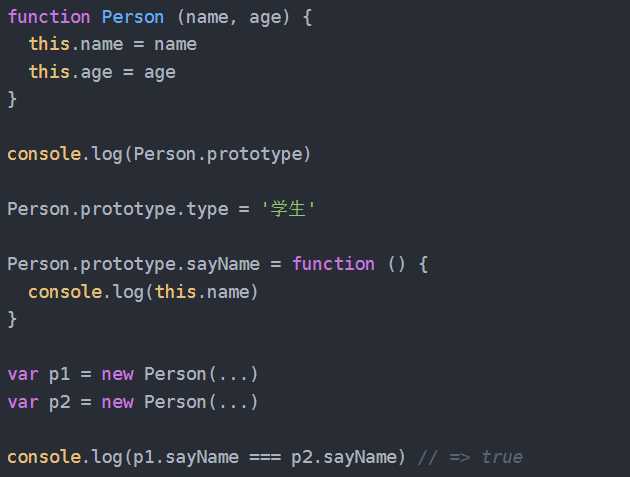Viewport: 630px width, 477px height.
Task: Click the variable p1 declaration
Action: 133,375
